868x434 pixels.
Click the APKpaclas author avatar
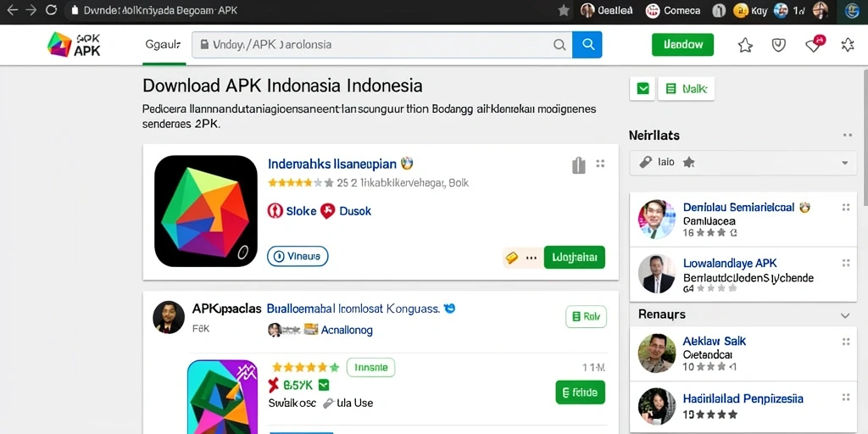tap(169, 317)
